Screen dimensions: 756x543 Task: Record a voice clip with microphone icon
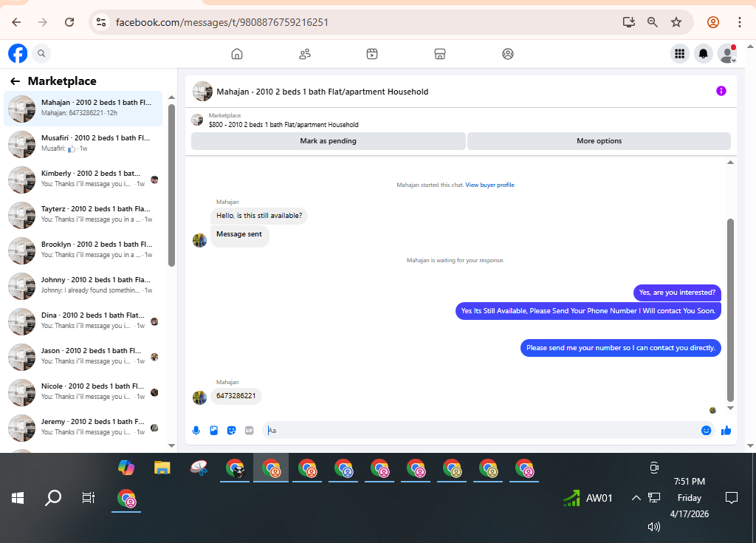[196, 431]
